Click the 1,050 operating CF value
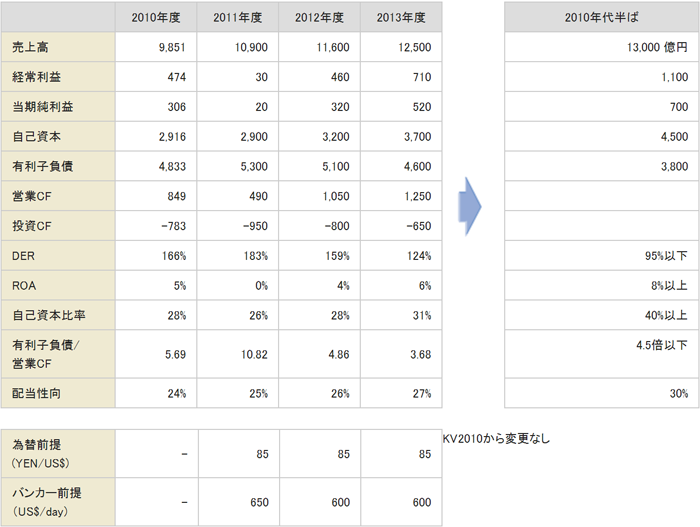Image resolution: width=700 pixels, height=527 pixels. point(336,197)
